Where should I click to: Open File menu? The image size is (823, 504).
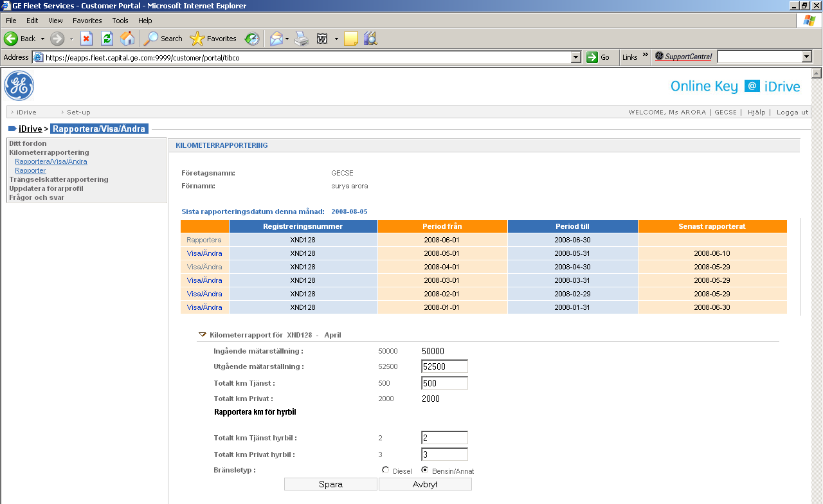(11, 21)
